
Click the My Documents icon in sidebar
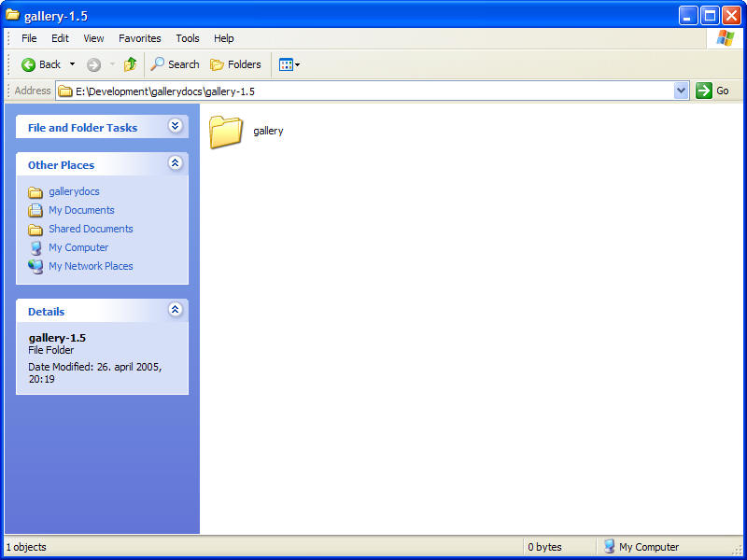35,211
